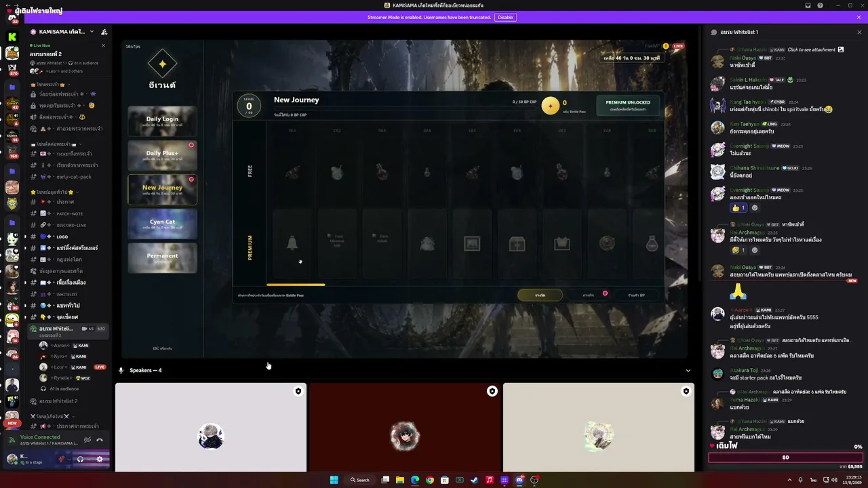Expand the LOGO channel threads arrow

(25, 237)
